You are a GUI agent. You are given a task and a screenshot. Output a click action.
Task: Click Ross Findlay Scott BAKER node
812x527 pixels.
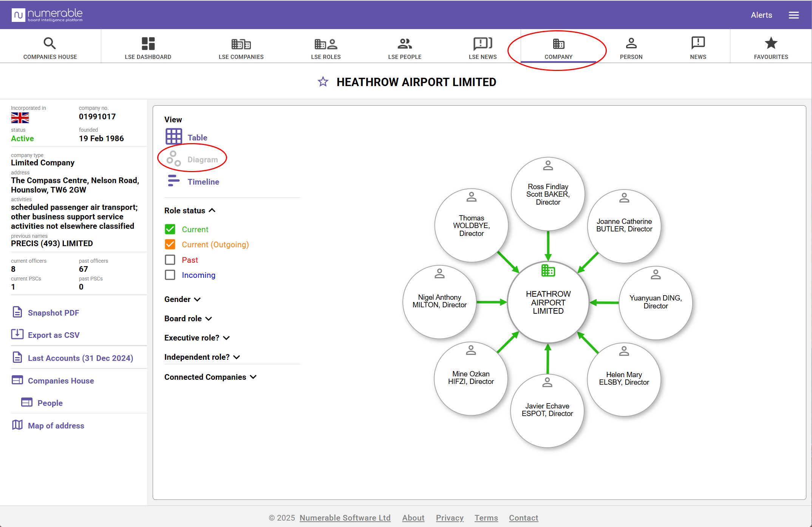coord(548,194)
